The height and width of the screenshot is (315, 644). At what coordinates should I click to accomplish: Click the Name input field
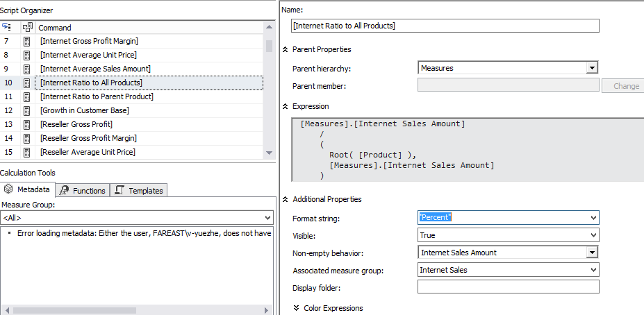pos(445,26)
